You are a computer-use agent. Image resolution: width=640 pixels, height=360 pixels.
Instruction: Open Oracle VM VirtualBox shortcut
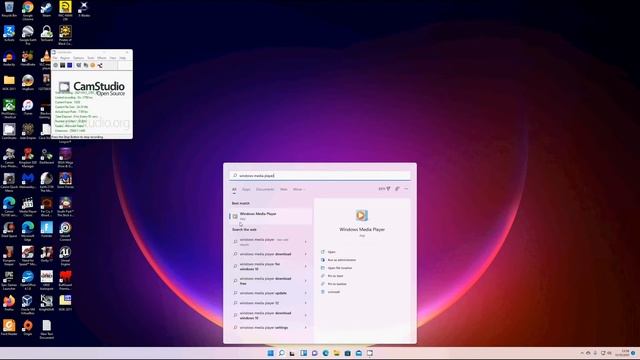[28, 304]
